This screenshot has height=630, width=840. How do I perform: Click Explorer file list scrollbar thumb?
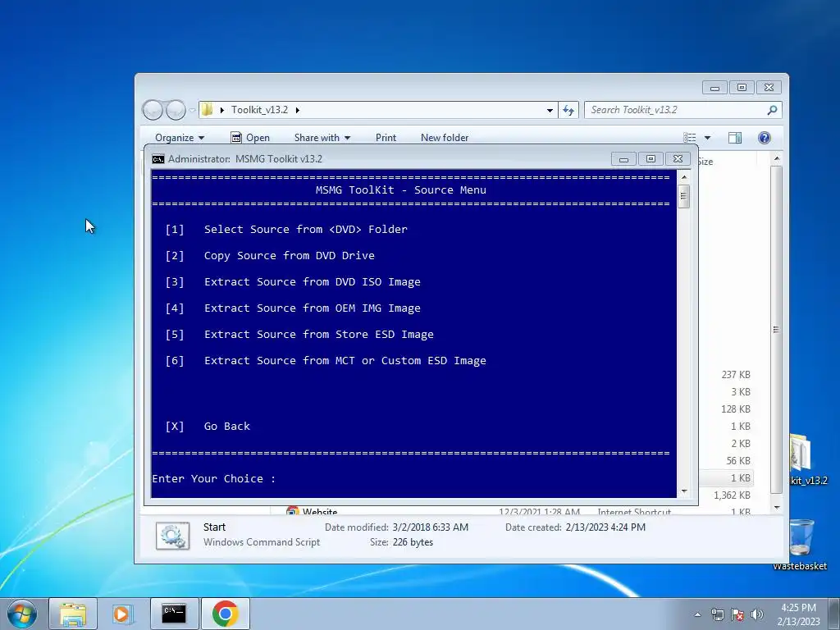click(776, 330)
